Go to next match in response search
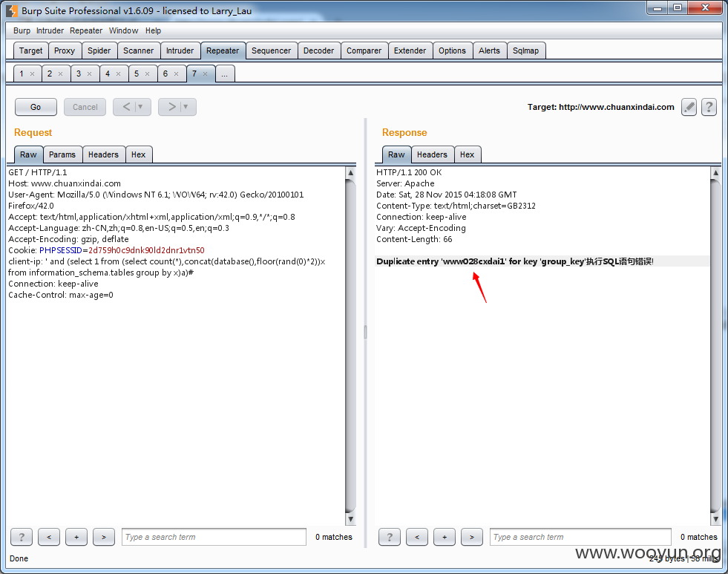Image resolution: width=728 pixels, height=574 pixels. pyautogui.click(x=472, y=537)
